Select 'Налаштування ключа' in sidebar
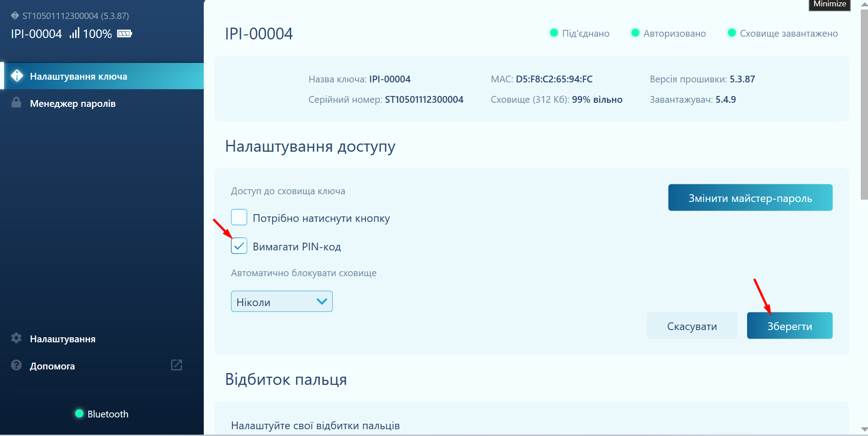Image resolution: width=868 pixels, height=436 pixels. 78,77
